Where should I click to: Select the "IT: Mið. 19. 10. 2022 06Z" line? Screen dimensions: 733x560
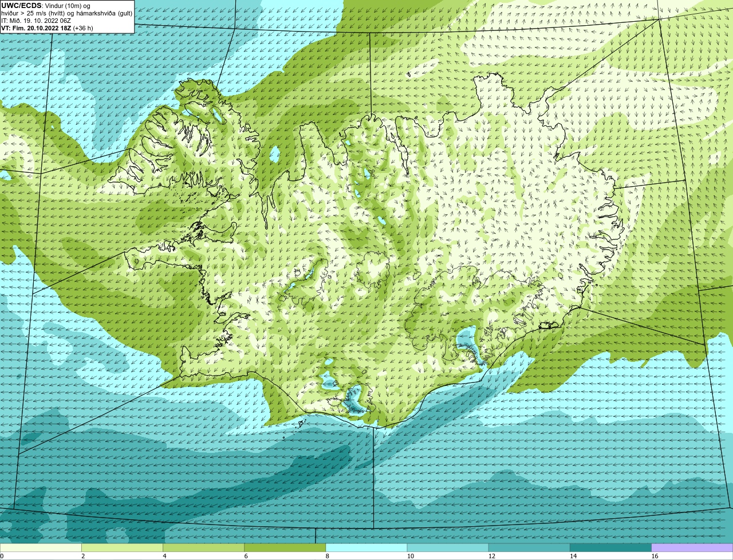tap(36, 21)
